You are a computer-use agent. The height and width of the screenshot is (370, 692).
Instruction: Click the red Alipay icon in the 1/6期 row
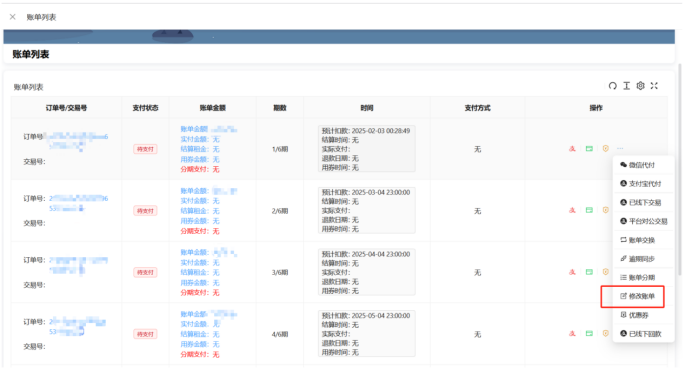(572, 149)
